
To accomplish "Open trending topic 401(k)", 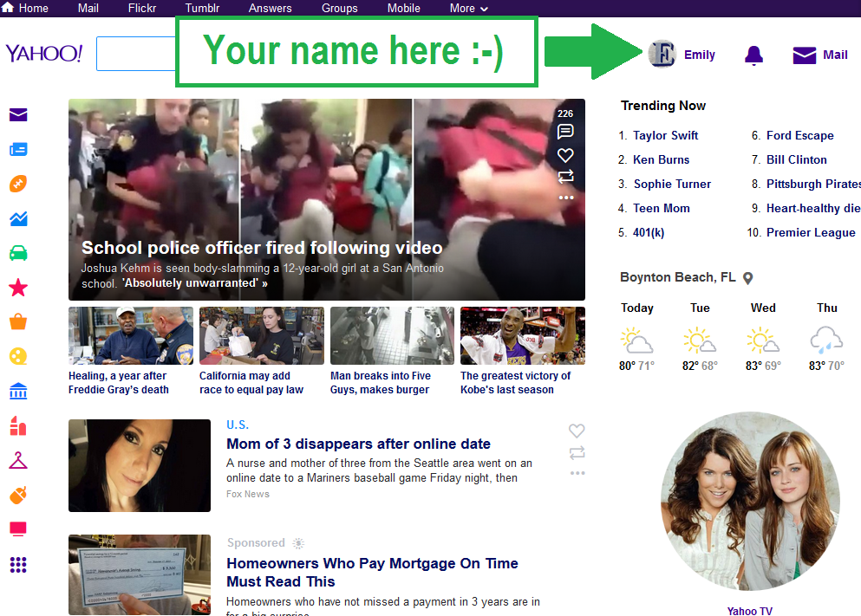I will (x=649, y=232).
